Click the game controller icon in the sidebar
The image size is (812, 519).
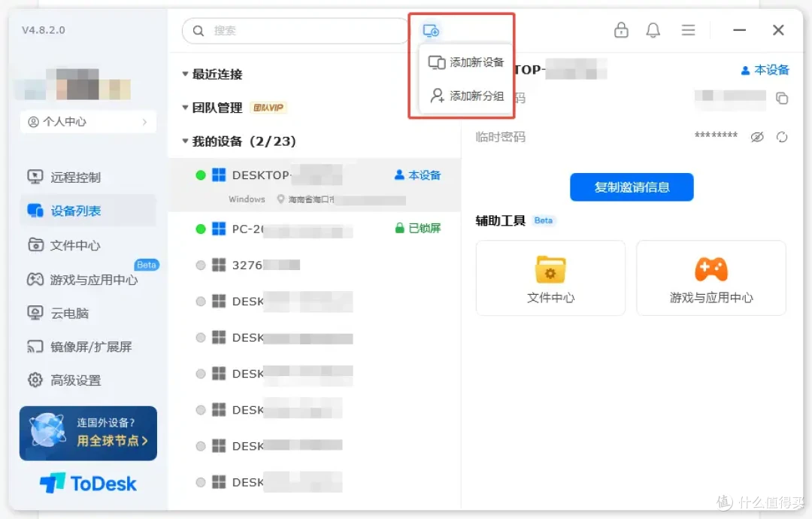(x=35, y=280)
